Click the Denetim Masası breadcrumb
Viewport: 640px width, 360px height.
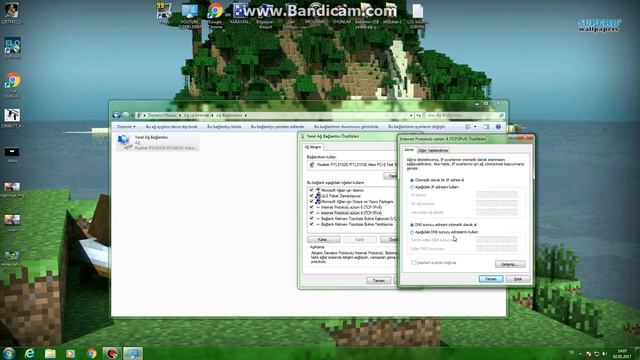click(162, 116)
